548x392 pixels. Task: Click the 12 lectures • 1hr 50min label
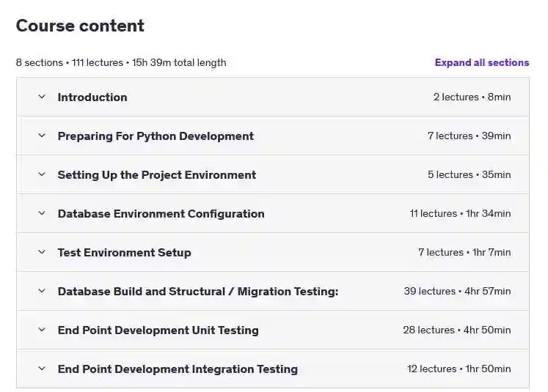(459, 369)
